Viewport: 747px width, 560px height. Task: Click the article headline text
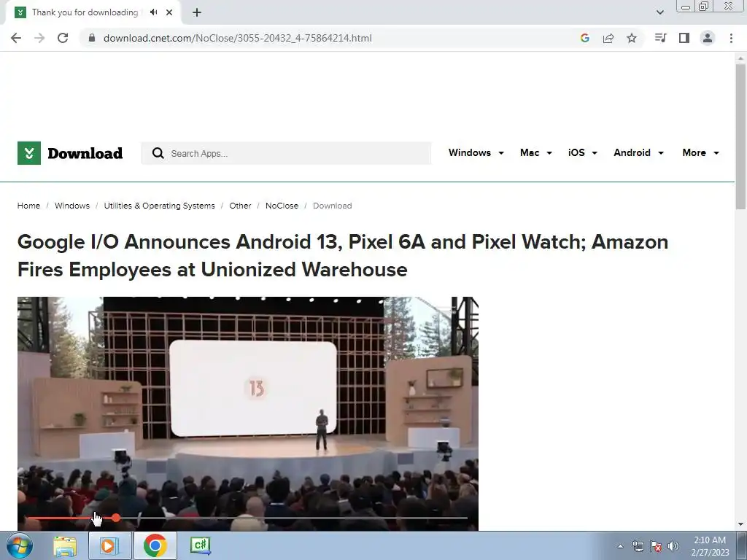(343, 256)
